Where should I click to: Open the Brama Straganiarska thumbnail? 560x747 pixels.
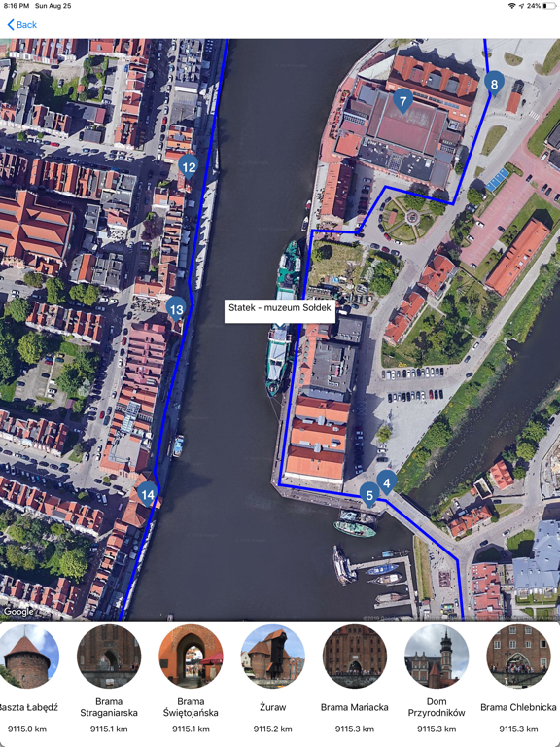(109, 657)
